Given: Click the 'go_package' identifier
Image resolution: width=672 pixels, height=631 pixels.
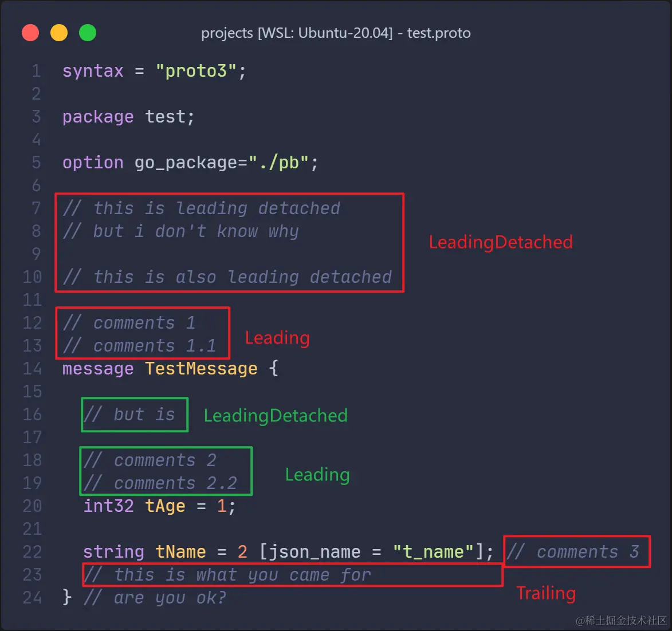Looking at the screenshot, I should 186,163.
